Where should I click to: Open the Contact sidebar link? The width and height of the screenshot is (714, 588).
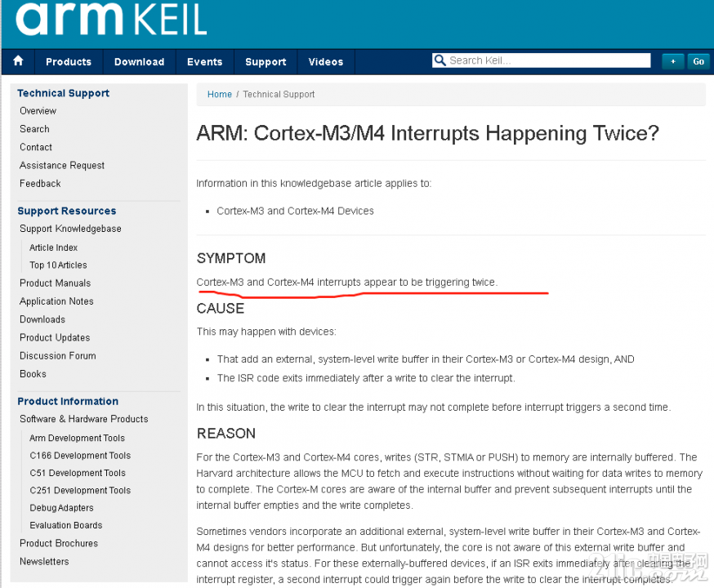click(36, 147)
